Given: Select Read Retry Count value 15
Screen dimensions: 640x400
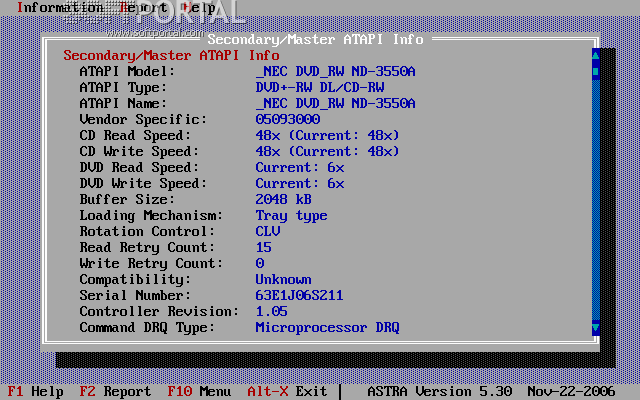Looking at the screenshot, I should (x=263, y=247).
